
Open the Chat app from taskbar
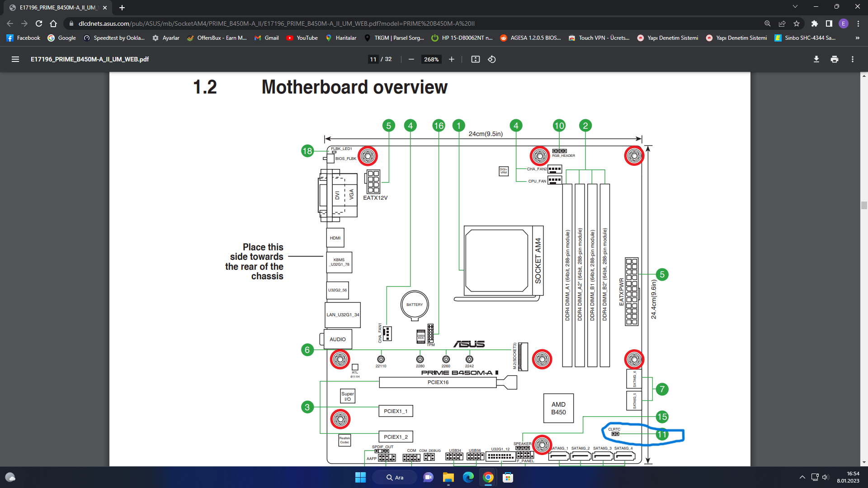click(428, 477)
